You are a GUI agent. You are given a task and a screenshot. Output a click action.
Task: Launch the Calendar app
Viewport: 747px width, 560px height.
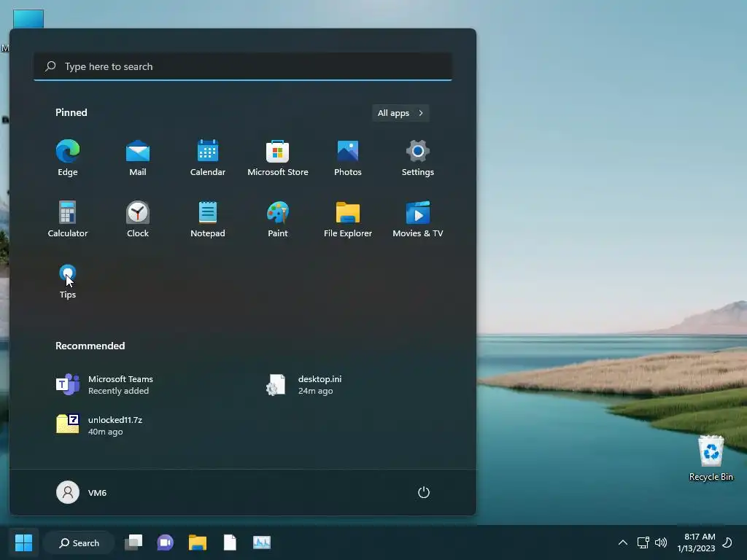[x=208, y=158]
